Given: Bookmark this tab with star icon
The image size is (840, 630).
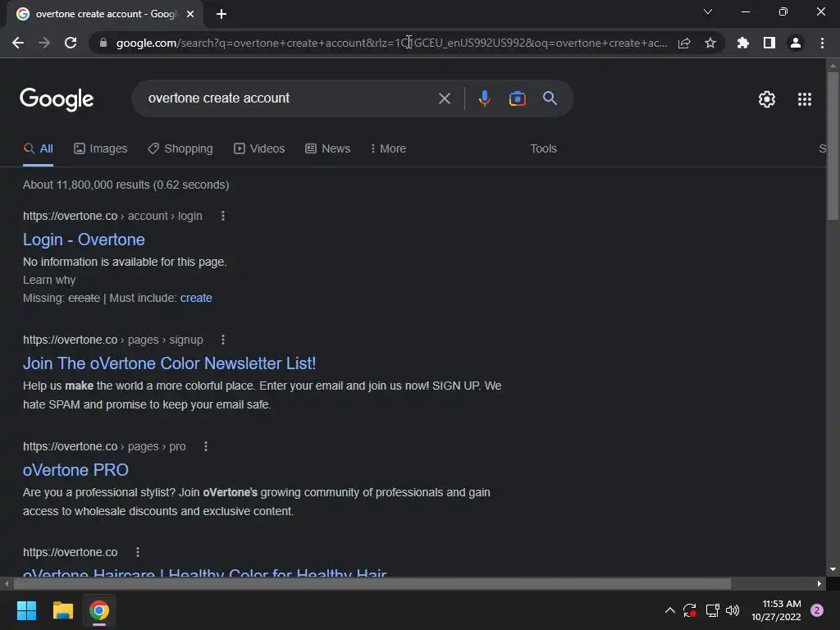Looking at the screenshot, I should coord(710,43).
